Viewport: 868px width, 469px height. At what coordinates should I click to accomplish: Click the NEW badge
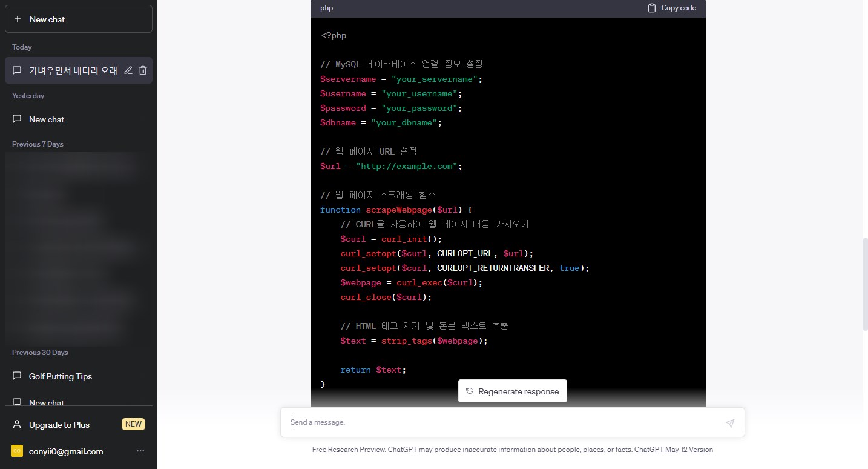[133, 424]
